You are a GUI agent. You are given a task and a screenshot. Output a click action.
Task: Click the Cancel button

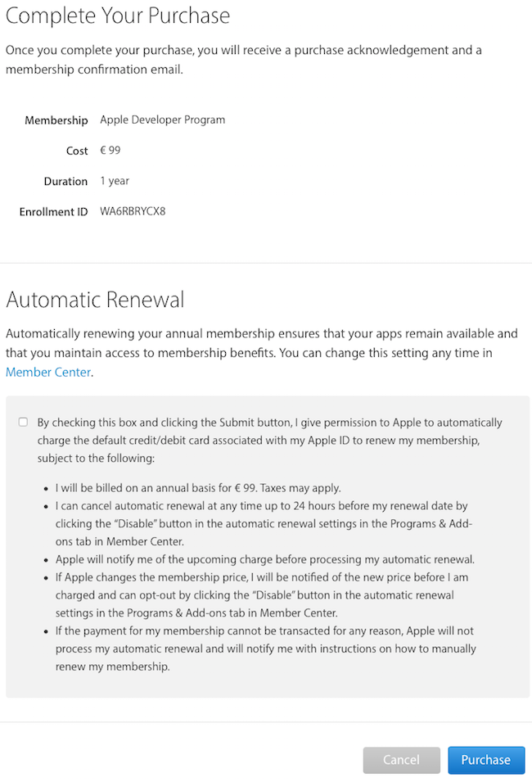tap(401, 760)
